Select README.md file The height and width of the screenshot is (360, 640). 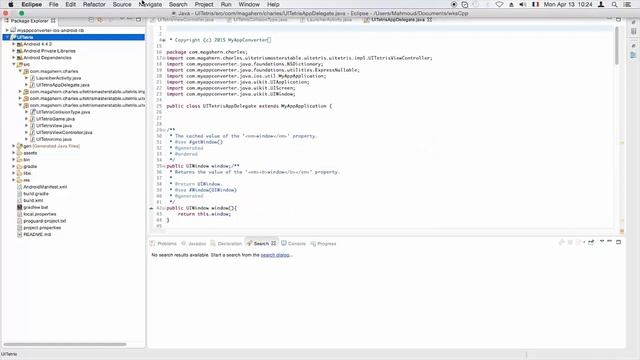[x=37, y=235]
